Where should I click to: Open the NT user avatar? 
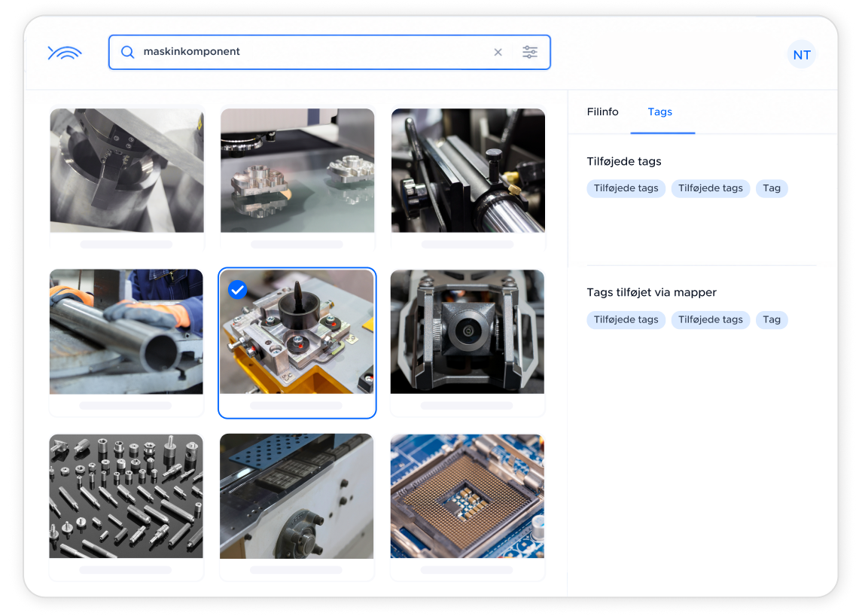[x=802, y=54]
